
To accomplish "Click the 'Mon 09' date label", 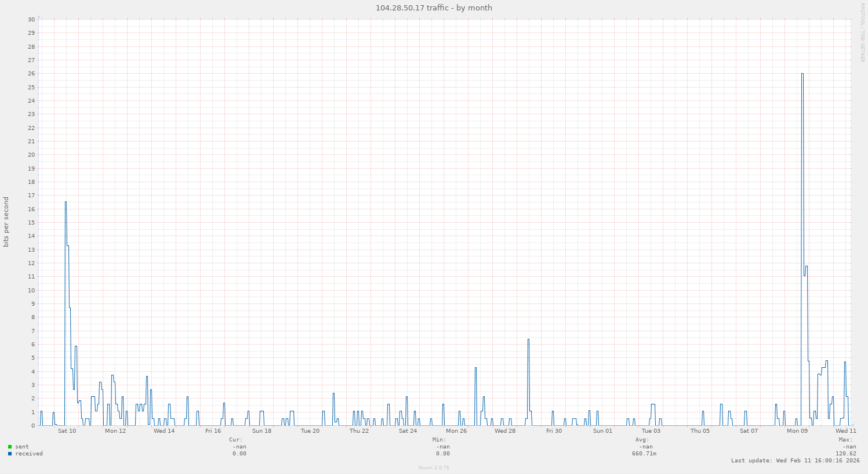I will pos(797,431).
